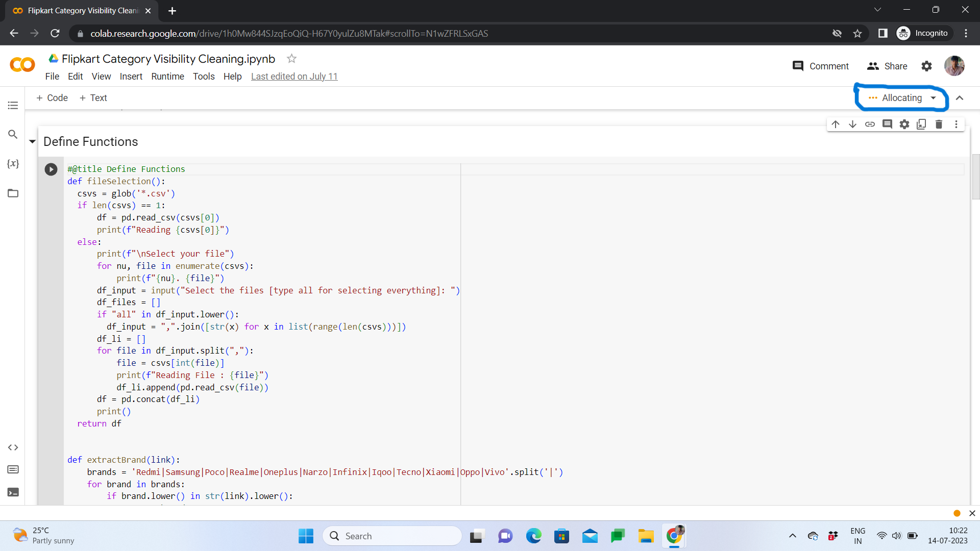Open the code Snippets panel

coord(13,447)
